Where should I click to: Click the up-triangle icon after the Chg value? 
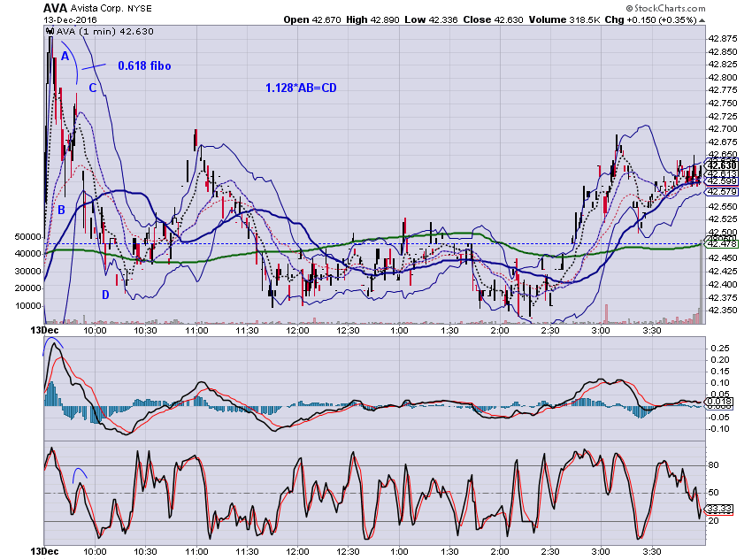(702, 20)
